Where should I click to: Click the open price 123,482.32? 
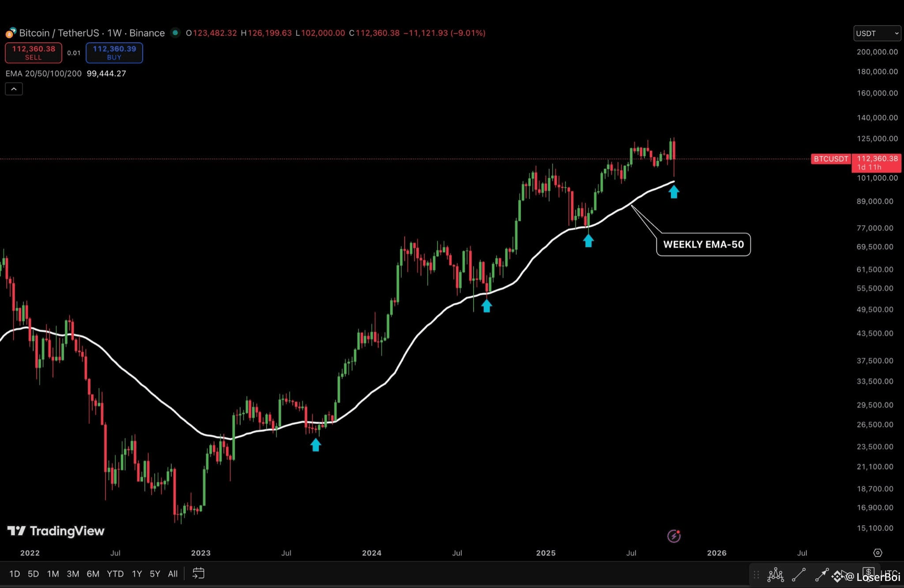click(215, 33)
